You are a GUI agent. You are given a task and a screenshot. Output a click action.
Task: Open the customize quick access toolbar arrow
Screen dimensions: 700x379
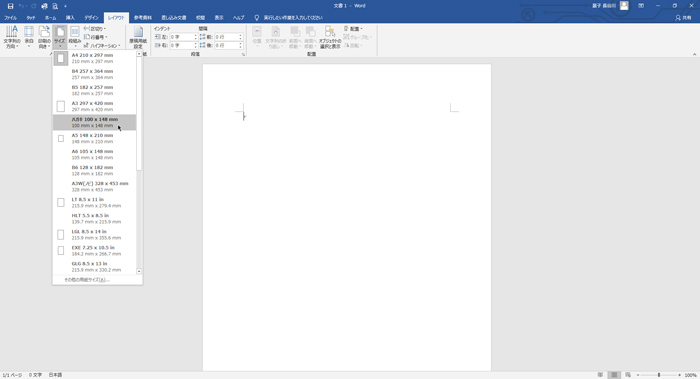(x=65, y=6)
